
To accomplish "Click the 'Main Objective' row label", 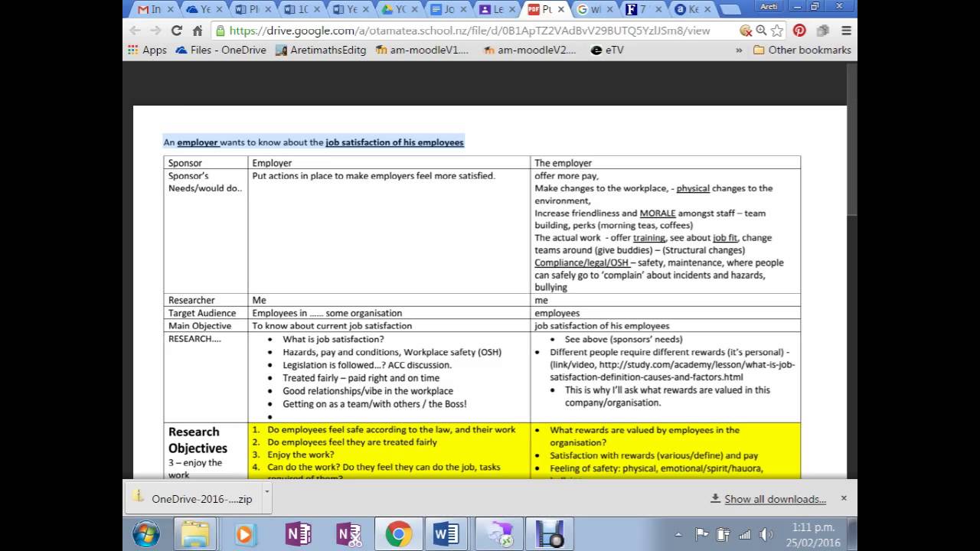I will pos(200,325).
